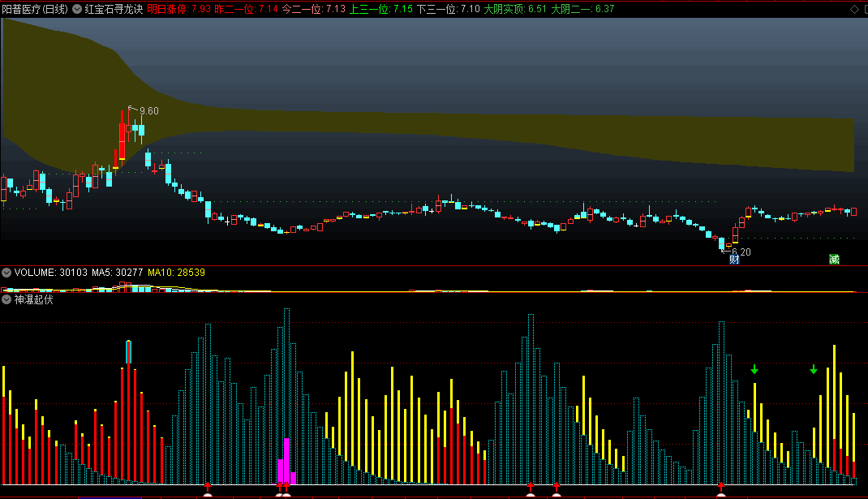Click the tallest magenta bar in 神瀑起伏 panel
Screen dimensions: 868x499
pos(286,462)
